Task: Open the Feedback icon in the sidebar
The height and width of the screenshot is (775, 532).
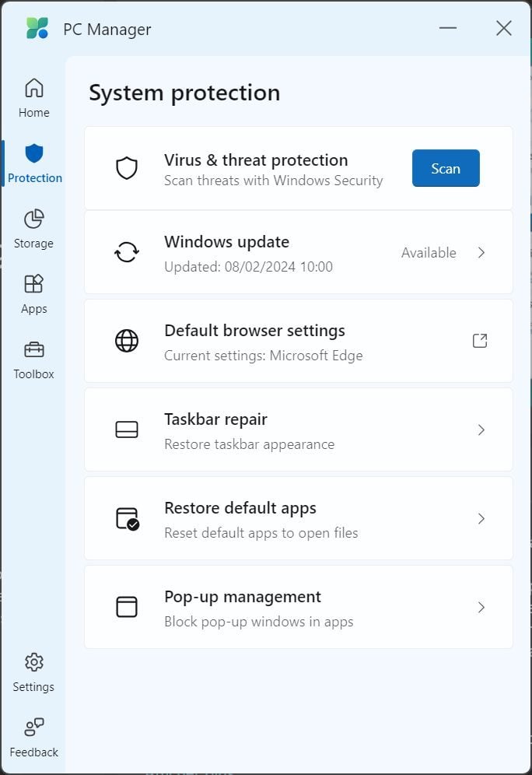Action: click(34, 727)
